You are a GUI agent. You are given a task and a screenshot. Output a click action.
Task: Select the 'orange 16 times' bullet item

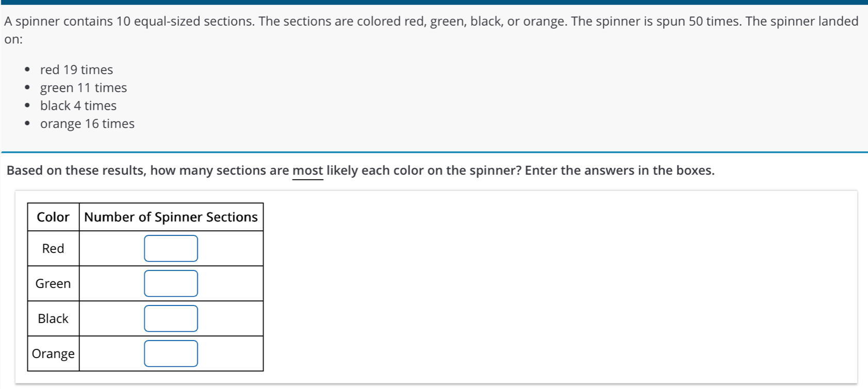click(x=87, y=124)
